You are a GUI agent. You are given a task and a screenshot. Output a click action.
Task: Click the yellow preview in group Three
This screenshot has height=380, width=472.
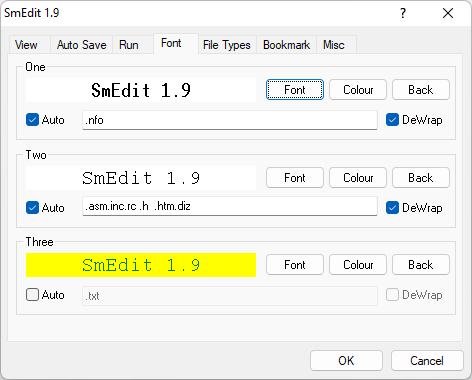(141, 265)
